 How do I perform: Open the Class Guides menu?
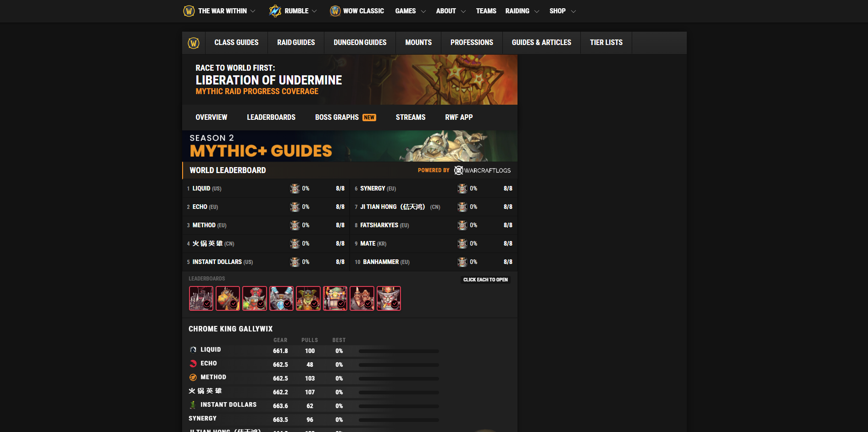point(236,43)
